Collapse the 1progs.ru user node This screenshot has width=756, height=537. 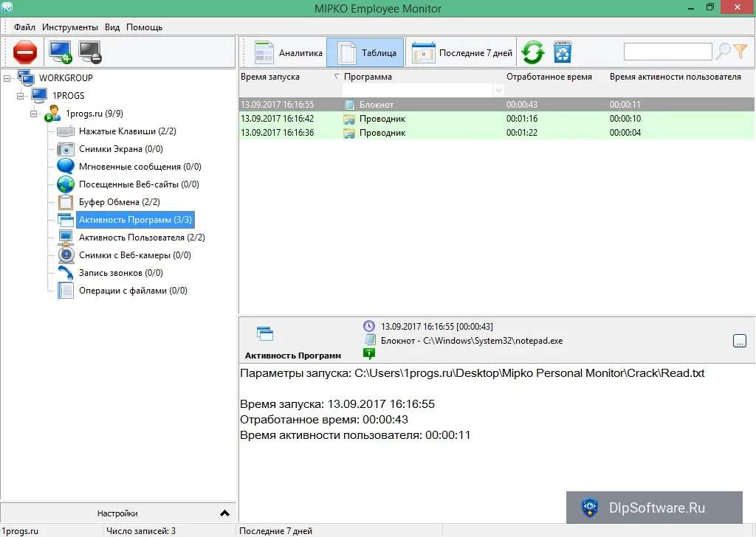click(x=34, y=114)
